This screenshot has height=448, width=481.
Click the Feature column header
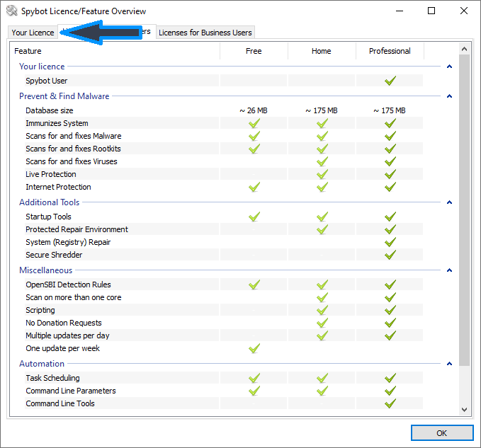115,51
